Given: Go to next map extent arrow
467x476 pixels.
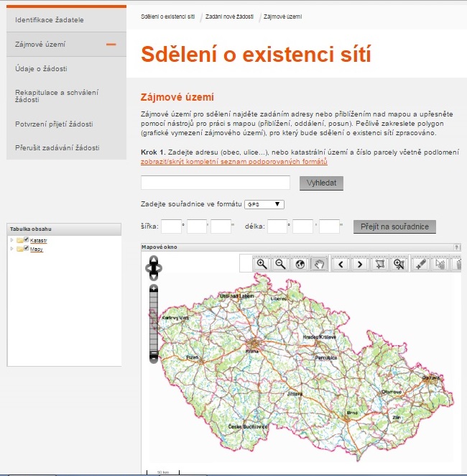Looking at the screenshot, I should (x=360, y=264).
